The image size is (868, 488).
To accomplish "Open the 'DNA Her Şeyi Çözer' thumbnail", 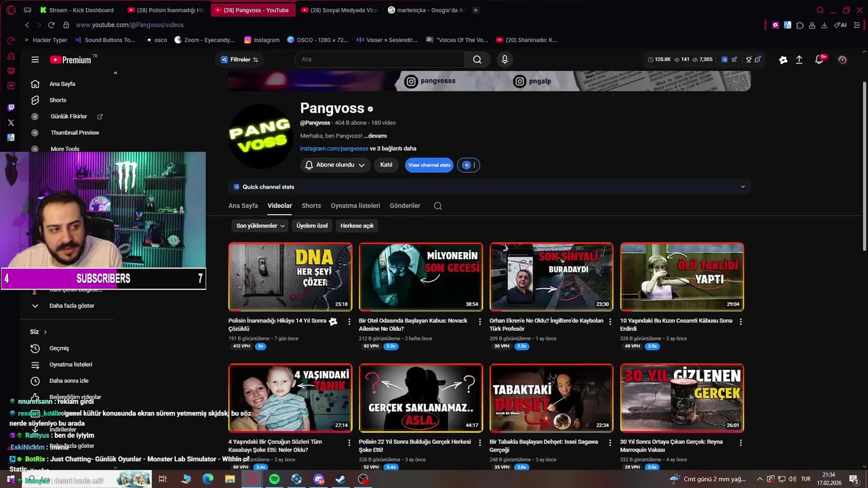I will pos(290,277).
